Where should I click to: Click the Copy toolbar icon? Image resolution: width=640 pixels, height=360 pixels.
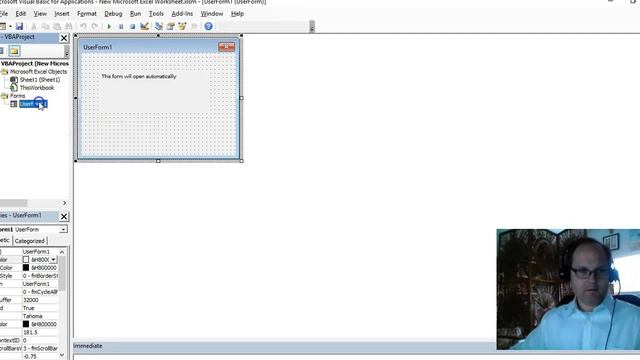pyautogui.click(x=45, y=27)
